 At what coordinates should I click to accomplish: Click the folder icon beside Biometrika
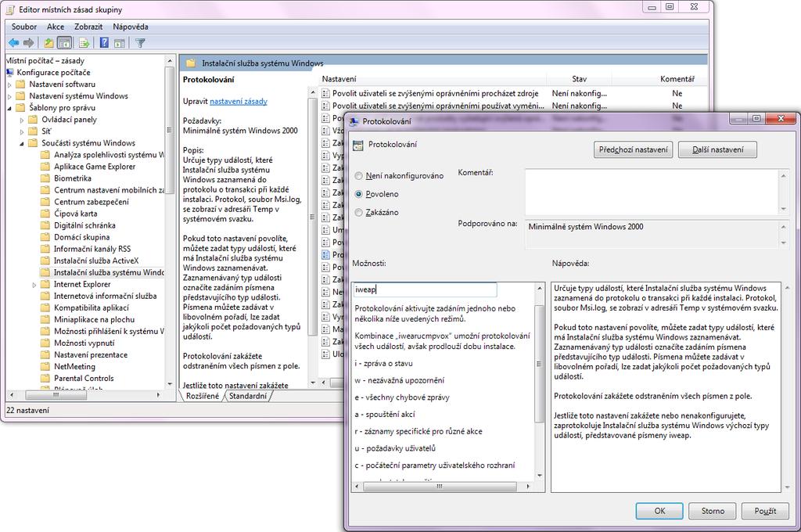point(45,178)
